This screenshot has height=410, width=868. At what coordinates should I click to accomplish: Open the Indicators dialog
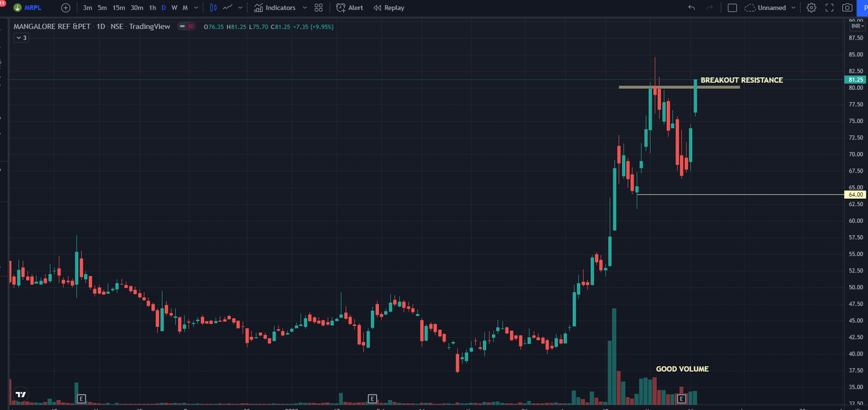coord(275,7)
